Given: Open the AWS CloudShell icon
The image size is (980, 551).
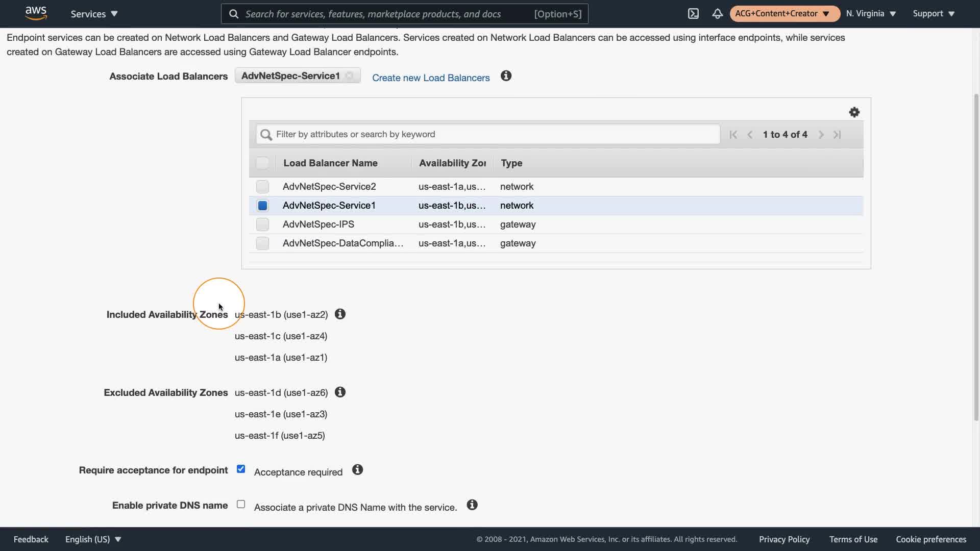Looking at the screenshot, I should click(693, 14).
